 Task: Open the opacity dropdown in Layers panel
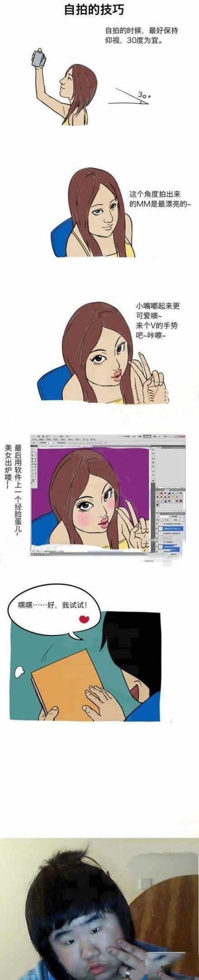[180, 516]
